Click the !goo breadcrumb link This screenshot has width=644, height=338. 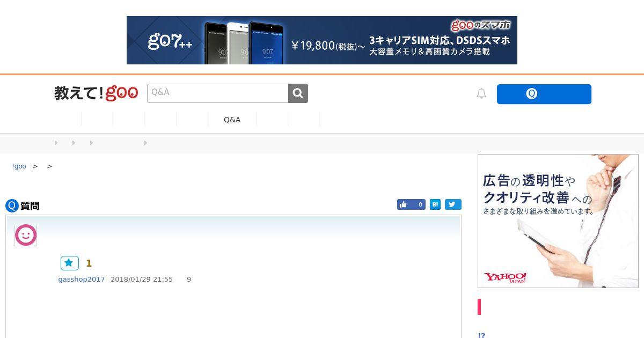coord(19,166)
